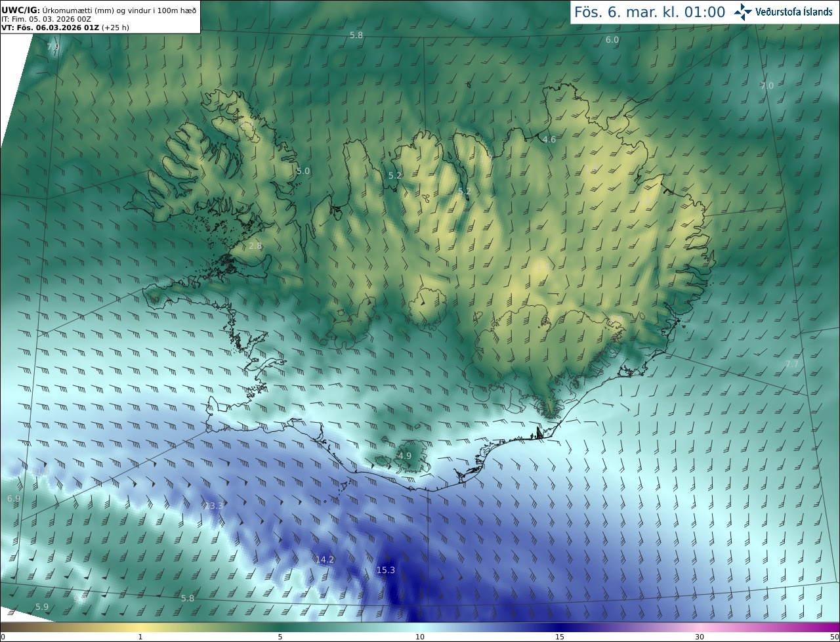
Task: Click the 5.0 value label
Action: [303, 171]
